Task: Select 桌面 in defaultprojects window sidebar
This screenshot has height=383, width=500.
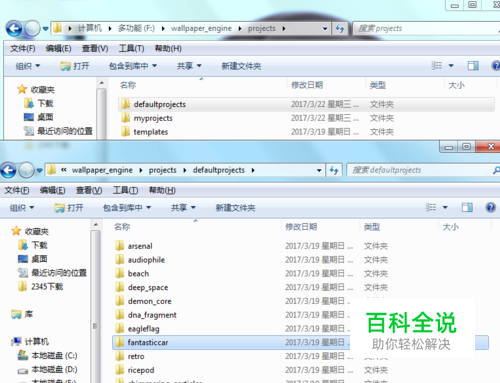Action: [x=33, y=259]
